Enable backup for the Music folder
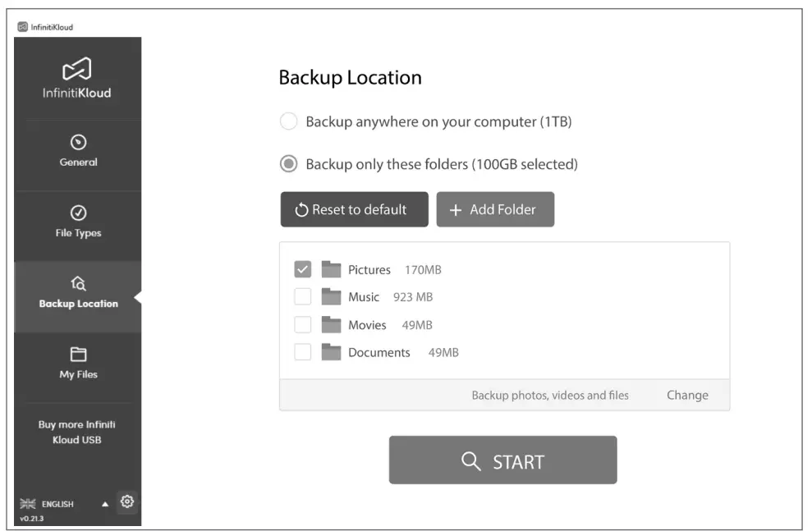Screen dimensions: 812x531 coord(302,297)
